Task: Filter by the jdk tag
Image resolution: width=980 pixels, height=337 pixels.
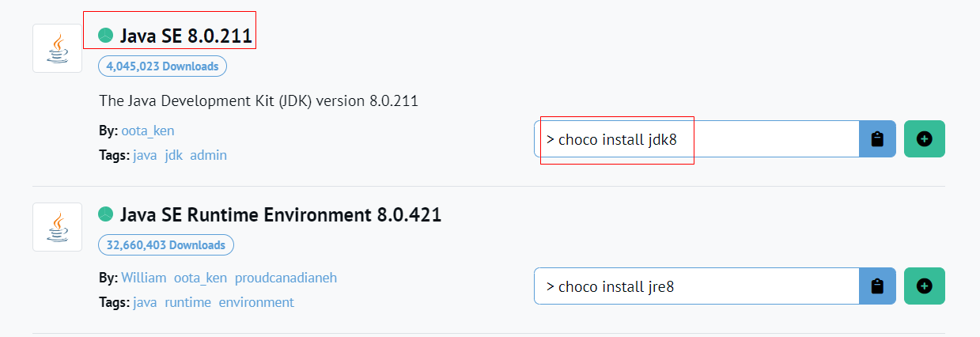Action: [173, 155]
